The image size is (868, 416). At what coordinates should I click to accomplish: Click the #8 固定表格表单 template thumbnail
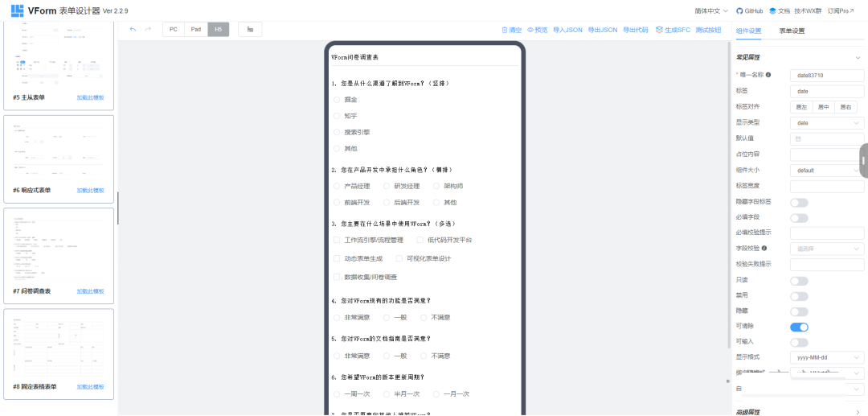[x=59, y=346]
